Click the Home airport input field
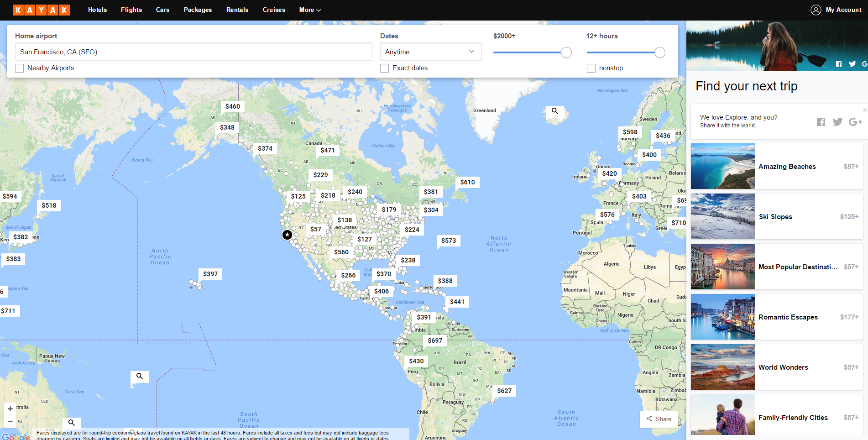Screen dimensions: 868x440 (193, 52)
